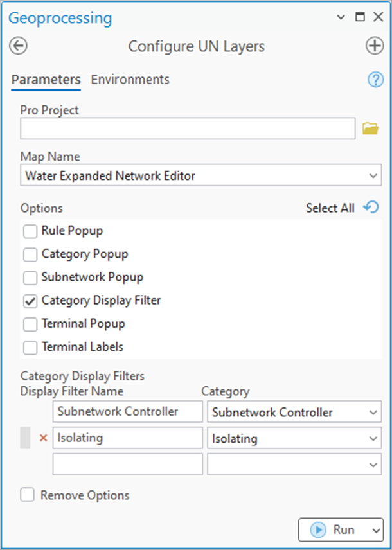
Task: Click inside the Pro Project field
Action: (x=186, y=128)
